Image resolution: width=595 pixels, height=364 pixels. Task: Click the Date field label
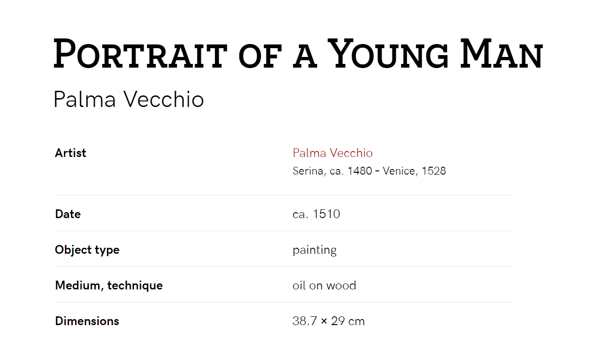(68, 214)
